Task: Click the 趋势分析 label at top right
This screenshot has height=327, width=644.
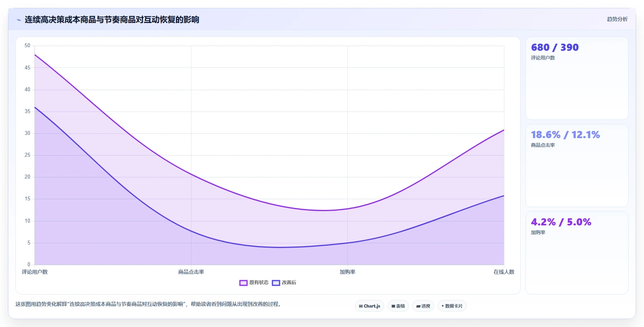Action: pyautogui.click(x=617, y=19)
